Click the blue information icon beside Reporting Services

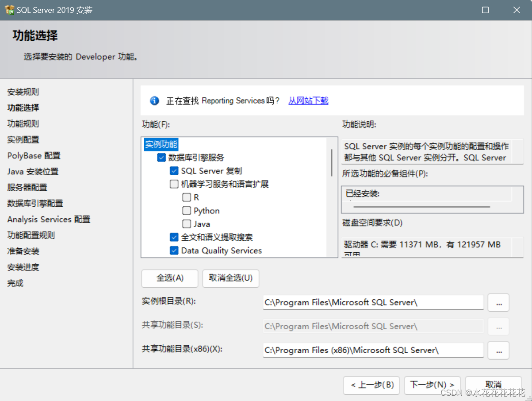tap(154, 101)
